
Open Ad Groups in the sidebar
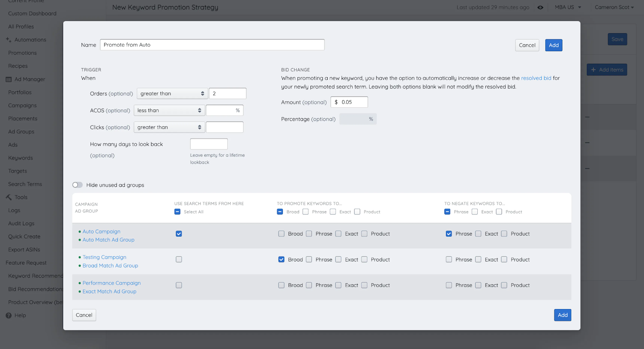point(21,132)
